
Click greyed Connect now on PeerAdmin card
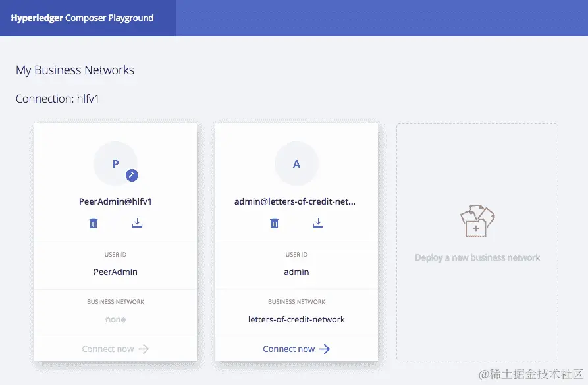[x=115, y=349]
